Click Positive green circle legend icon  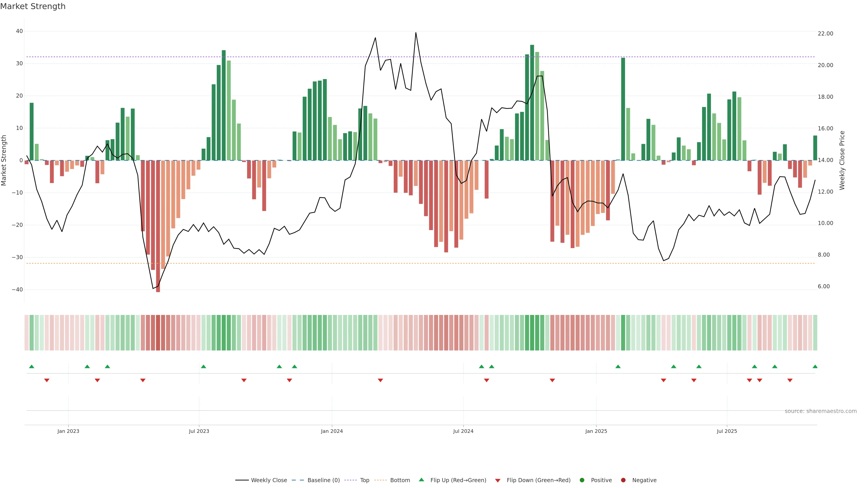click(x=582, y=480)
